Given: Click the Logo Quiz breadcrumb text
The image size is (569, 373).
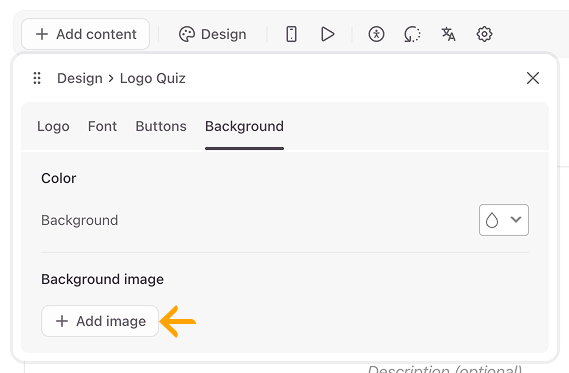Looking at the screenshot, I should pyautogui.click(x=153, y=78).
